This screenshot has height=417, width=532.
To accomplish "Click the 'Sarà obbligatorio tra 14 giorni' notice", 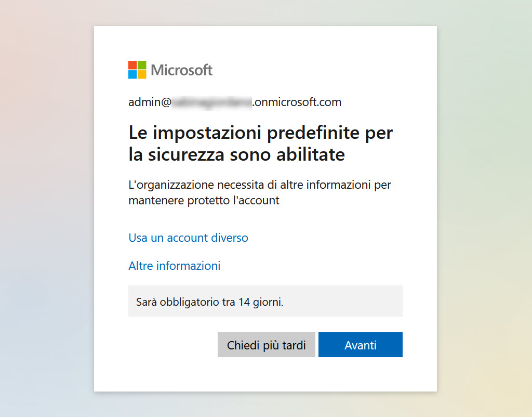I will point(210,302).
